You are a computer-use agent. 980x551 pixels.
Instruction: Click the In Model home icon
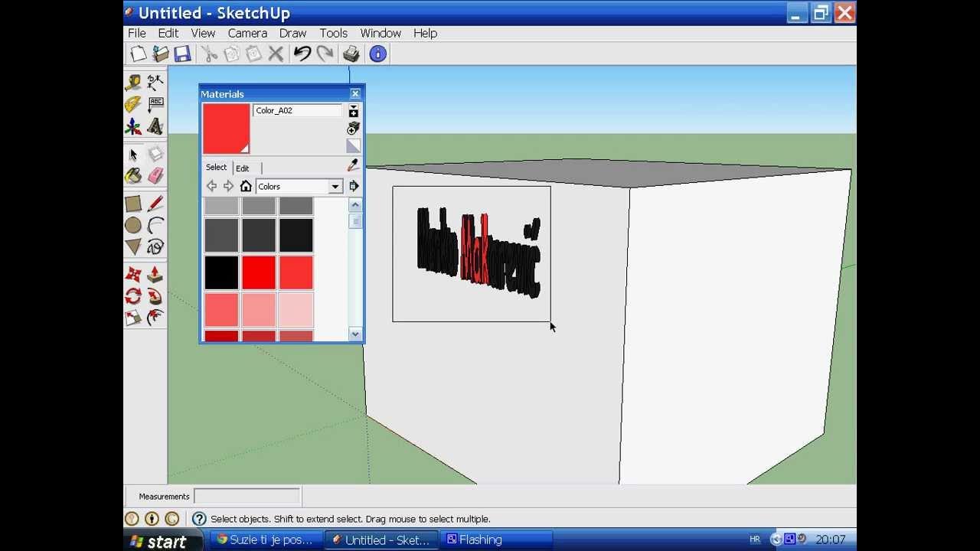(x=246, y=186)
